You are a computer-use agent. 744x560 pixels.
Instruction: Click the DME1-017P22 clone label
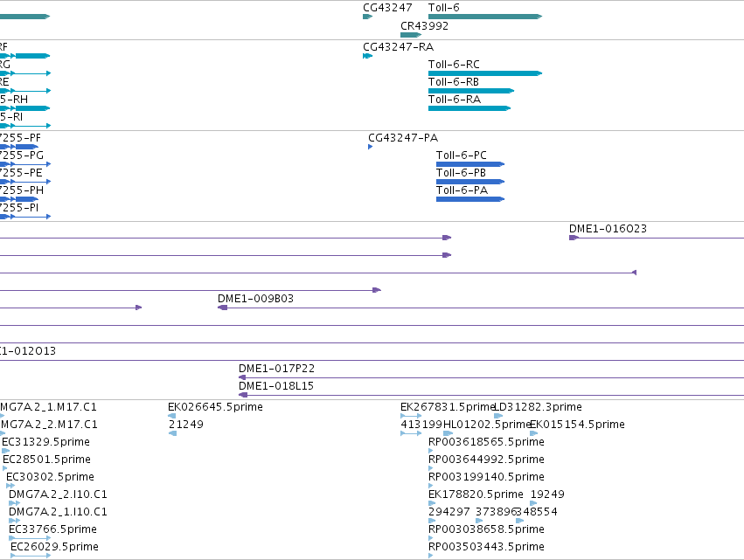pos(276,369)
